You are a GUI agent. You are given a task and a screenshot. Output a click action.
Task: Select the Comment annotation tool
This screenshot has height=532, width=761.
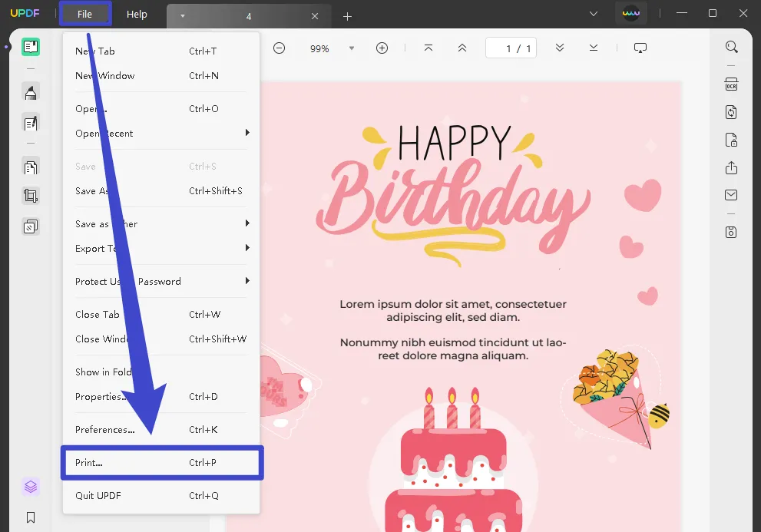[31, 92]
